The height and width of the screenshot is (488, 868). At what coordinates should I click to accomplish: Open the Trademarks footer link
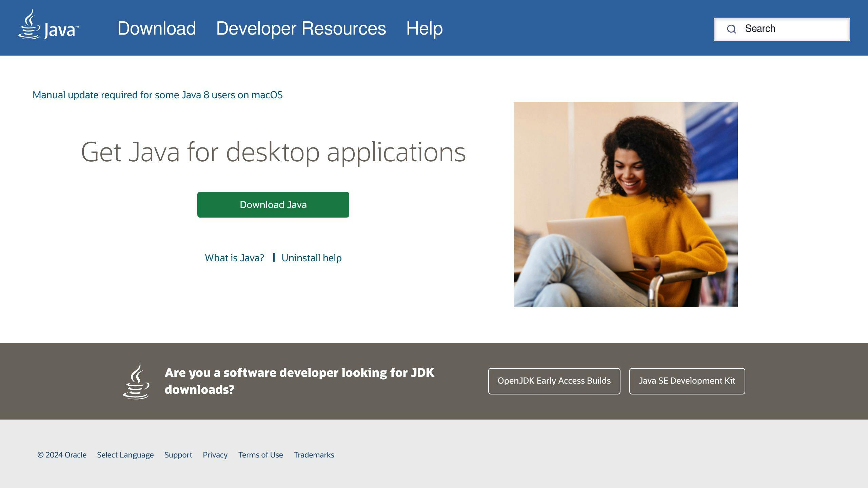click(x=314, y=455)
